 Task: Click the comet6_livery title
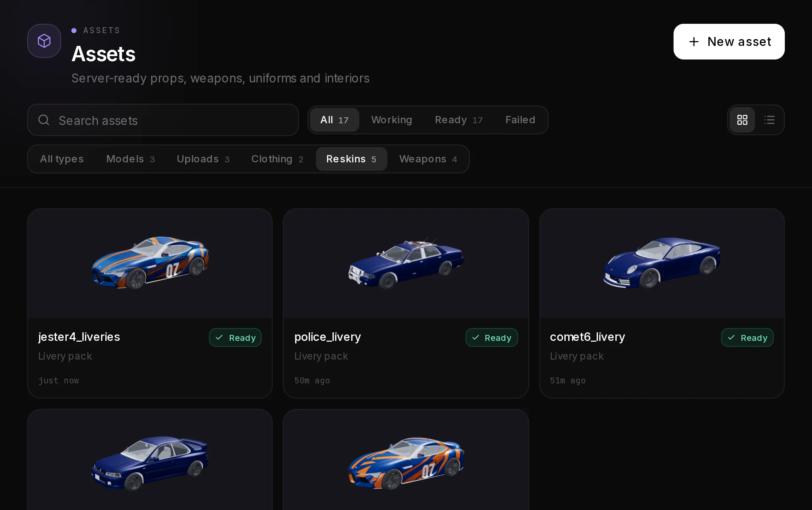click(x=587, y=337)
